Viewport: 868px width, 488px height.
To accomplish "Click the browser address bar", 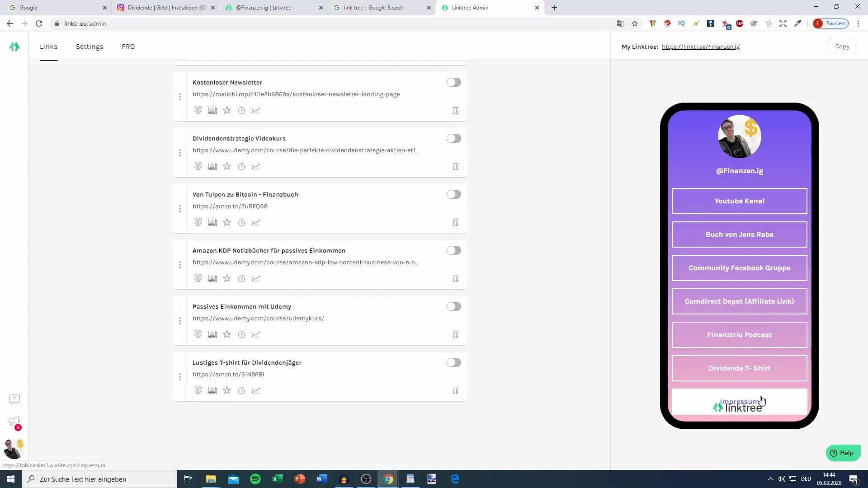I will (x=335, y=23).
